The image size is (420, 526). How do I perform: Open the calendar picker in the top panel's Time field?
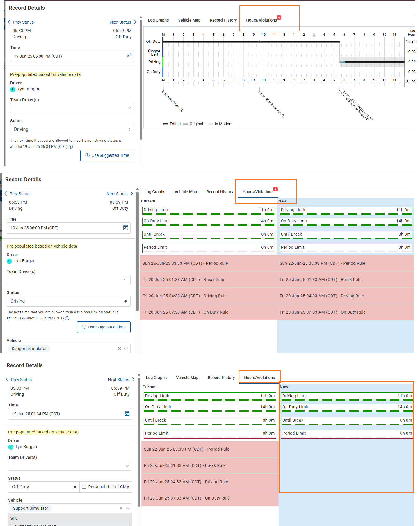pyautogui.click(x=129, y=56)
